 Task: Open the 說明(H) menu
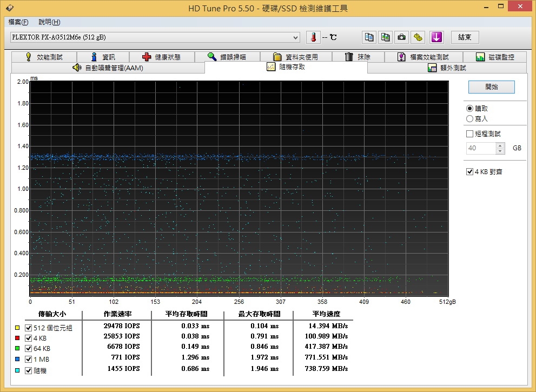pyautogui.click(x=49, y=22)
